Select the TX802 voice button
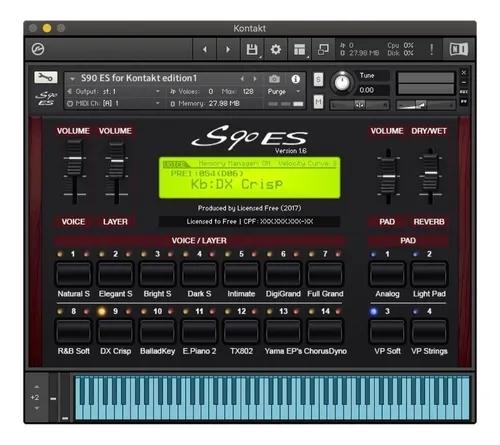The height and width of the screenshot is (445, 500). point(241,331)
